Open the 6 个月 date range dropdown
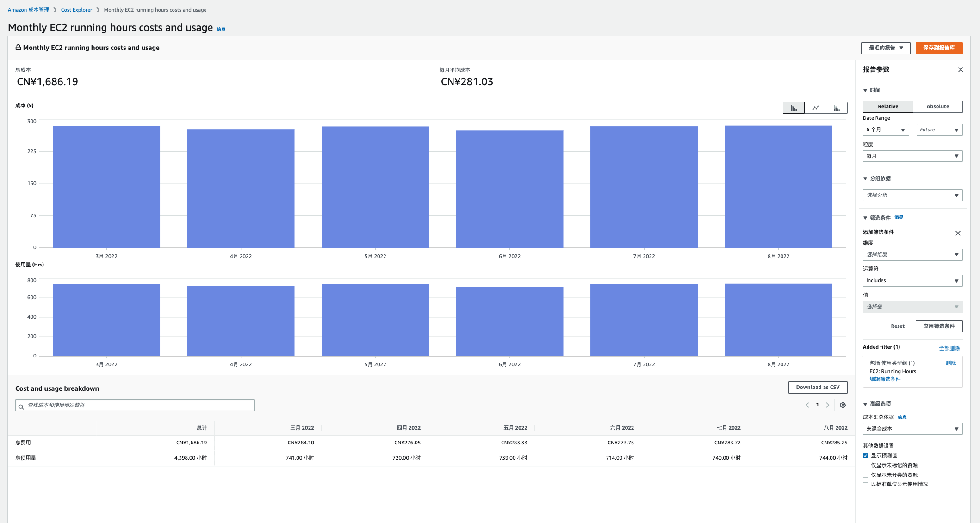The width and height of the screenshot is (980, 523). tap(885, 129)
